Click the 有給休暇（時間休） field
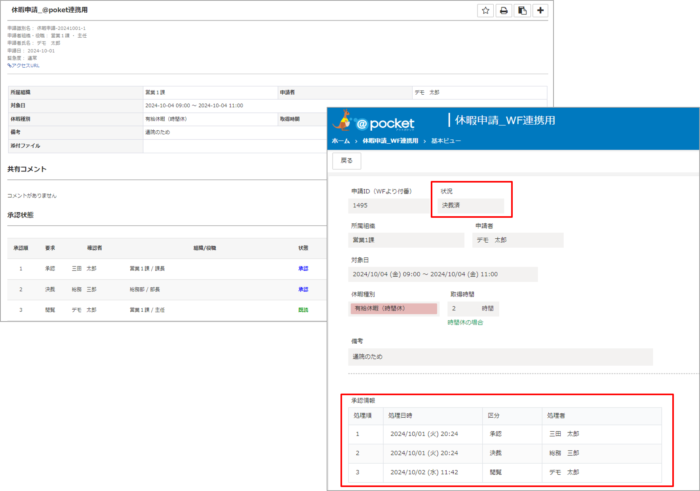 tap(394, 309)
